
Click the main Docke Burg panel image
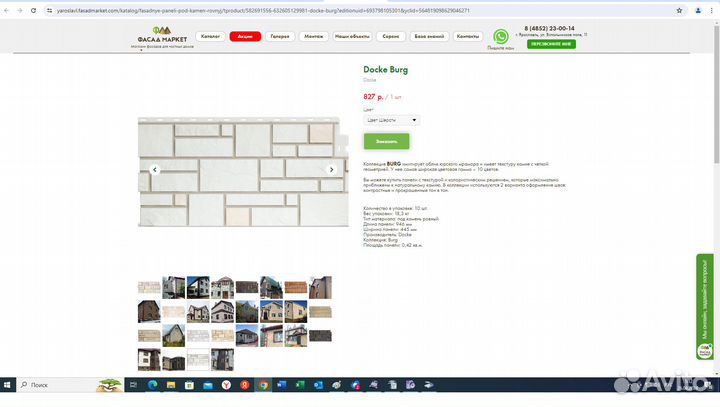(243, 172)
